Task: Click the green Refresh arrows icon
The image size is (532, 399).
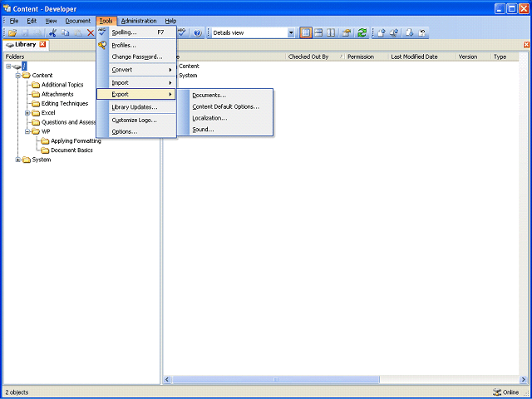Action: tap(362, 33)
